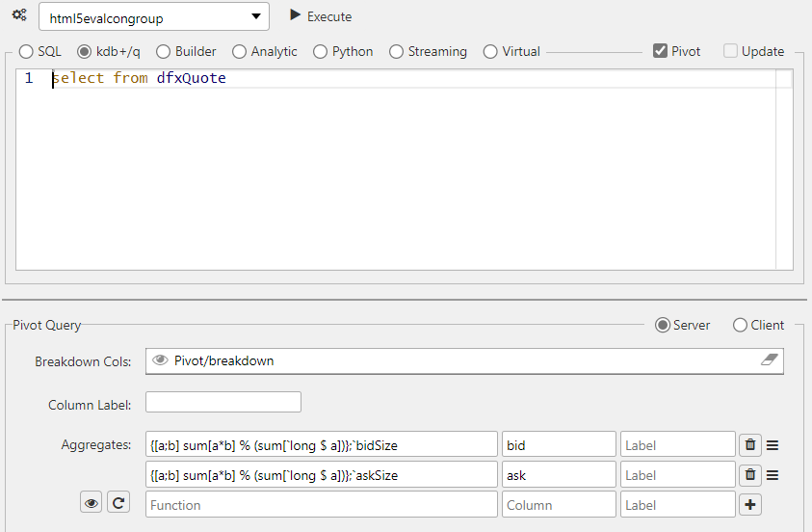Click the eraser icon in Breakdown Cols
The image size is (812, 532).
(767, 360)
